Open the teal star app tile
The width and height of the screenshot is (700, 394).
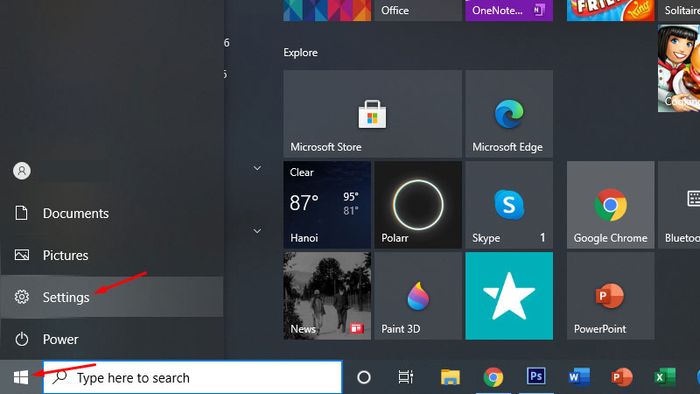tap(509, 296)
